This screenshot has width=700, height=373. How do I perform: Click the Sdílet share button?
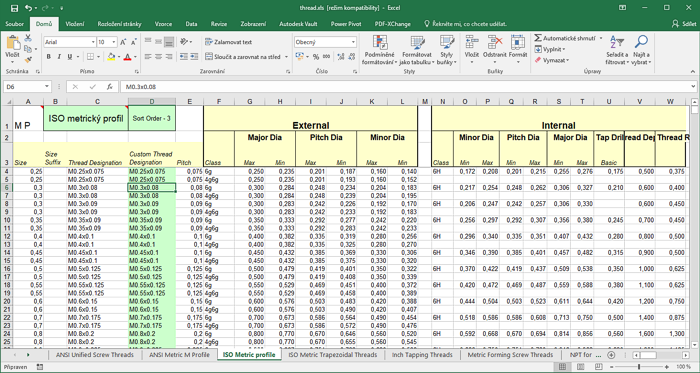point(684,24)
